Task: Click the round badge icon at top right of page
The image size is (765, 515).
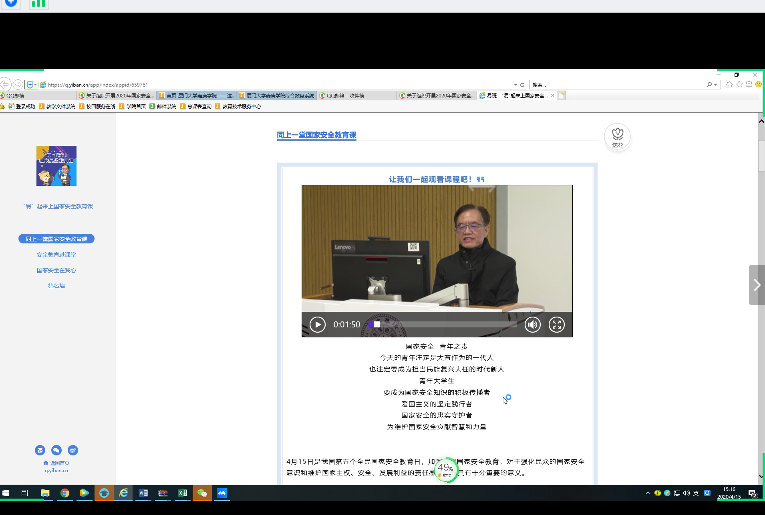Action: pyautogui.click(x=618, y=136)
